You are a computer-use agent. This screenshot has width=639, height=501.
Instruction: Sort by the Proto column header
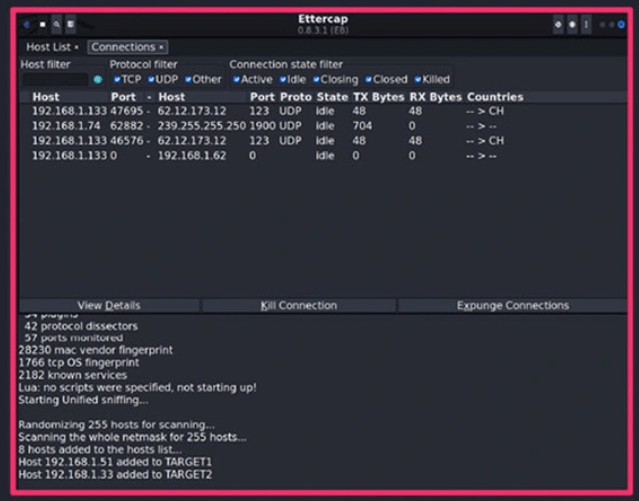[x=296, y=97]
